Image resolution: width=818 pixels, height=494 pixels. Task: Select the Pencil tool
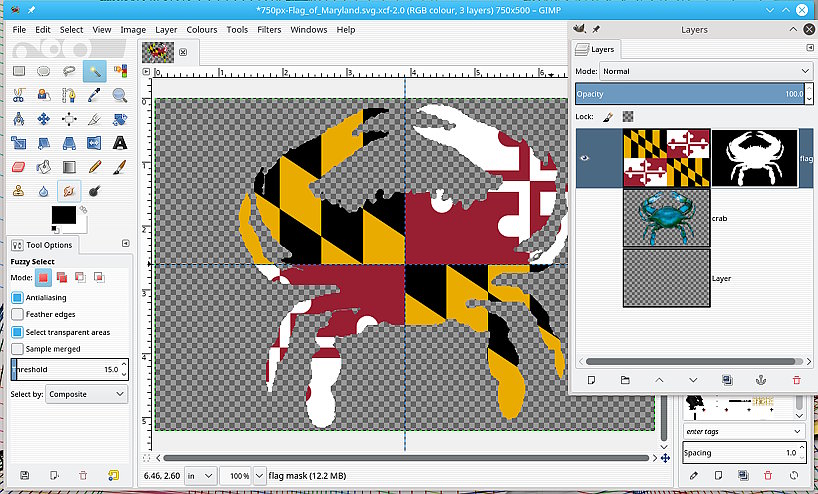94,167
